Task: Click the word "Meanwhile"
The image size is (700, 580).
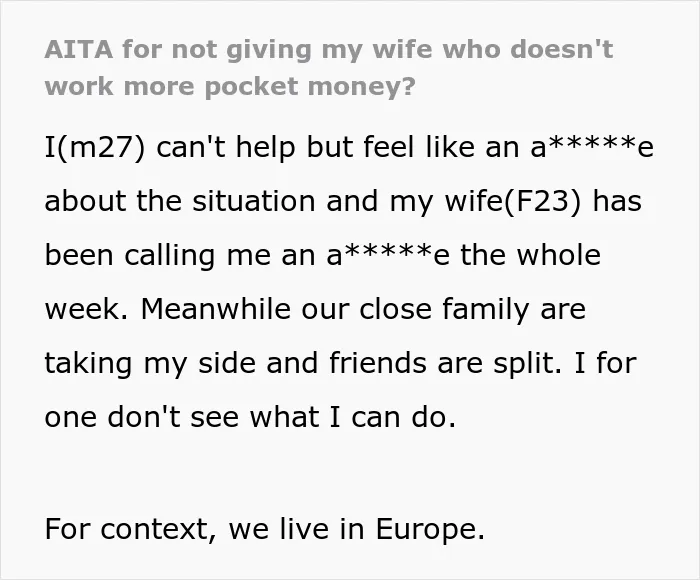Action: 215,309
